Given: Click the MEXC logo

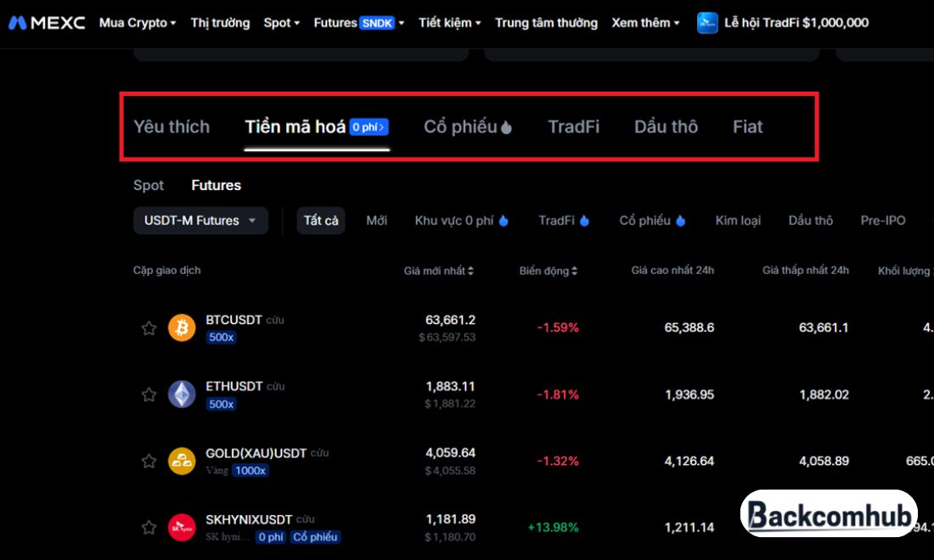Looking at the screenshot, I should coord(47,23).
